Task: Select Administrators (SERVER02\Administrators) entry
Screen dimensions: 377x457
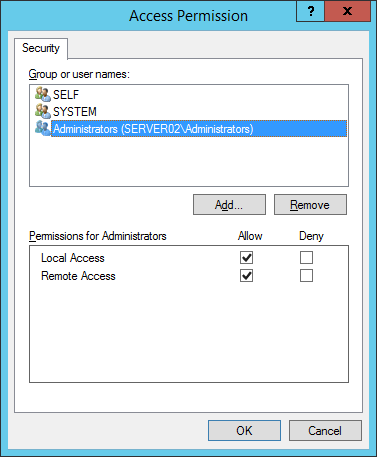Action: 199,129
